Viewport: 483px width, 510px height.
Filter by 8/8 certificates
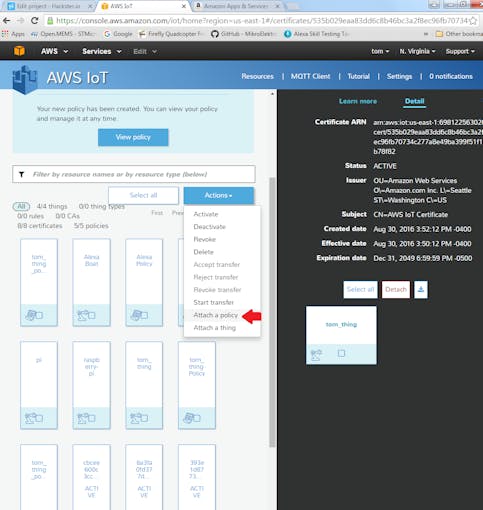point(40,226)
